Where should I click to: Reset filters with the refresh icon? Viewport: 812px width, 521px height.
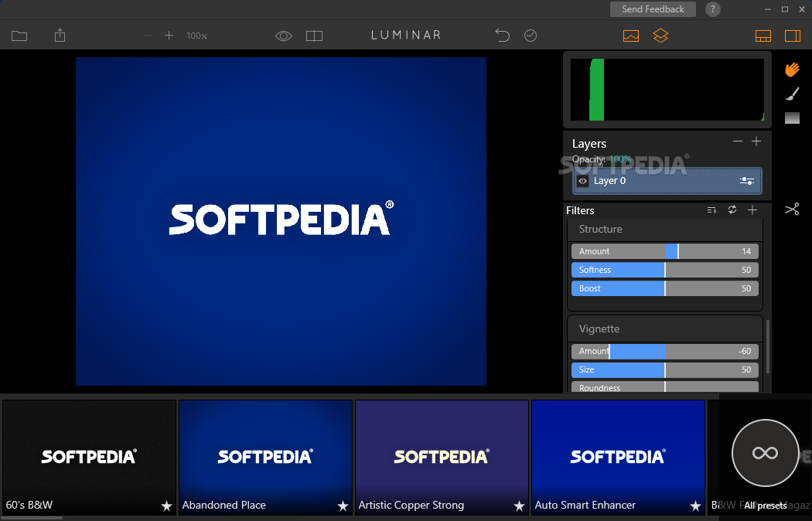pyautogui.click(x=732, y=209)
